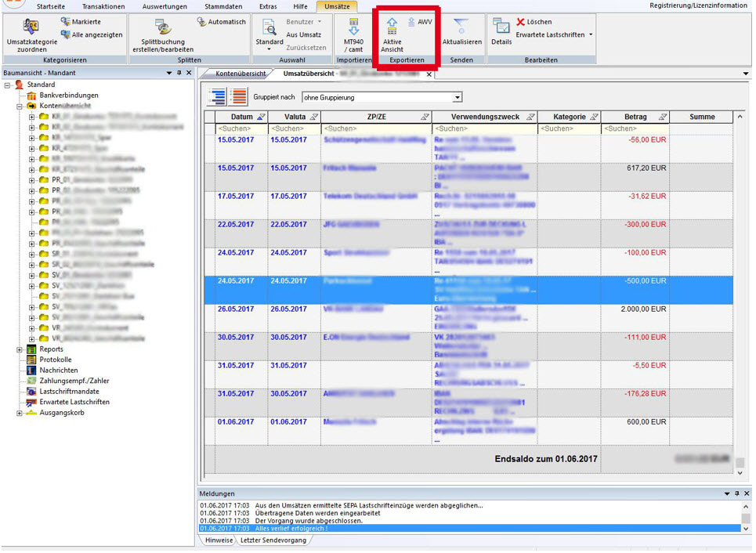
Task: Select the row with amount -176,28 EUR
Action: point(468,403)
